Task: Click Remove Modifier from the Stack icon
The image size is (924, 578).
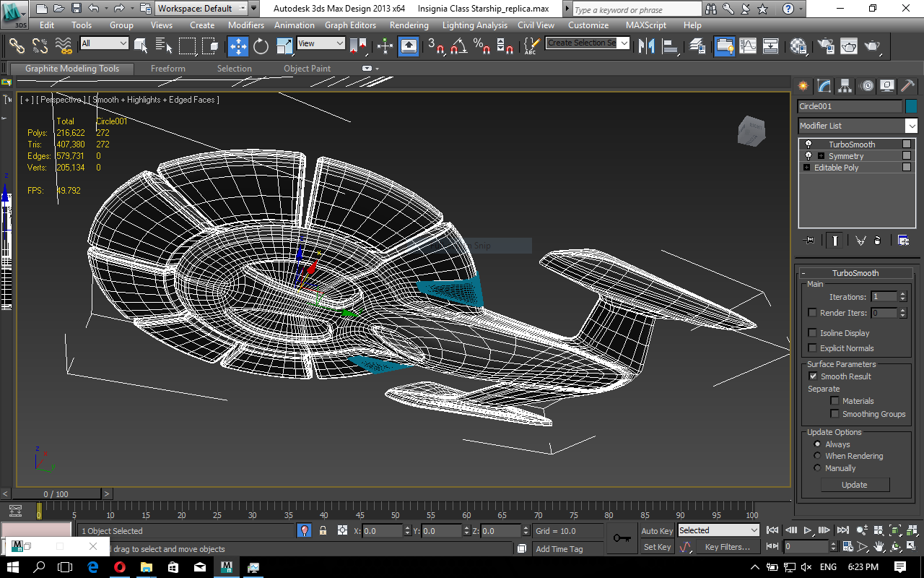Action: tap(877, 241)
